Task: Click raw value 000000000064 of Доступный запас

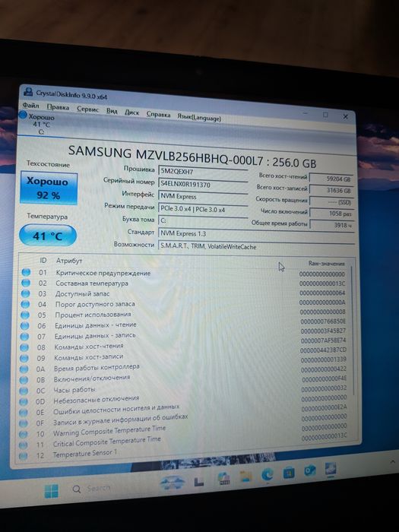Action: 322,293
